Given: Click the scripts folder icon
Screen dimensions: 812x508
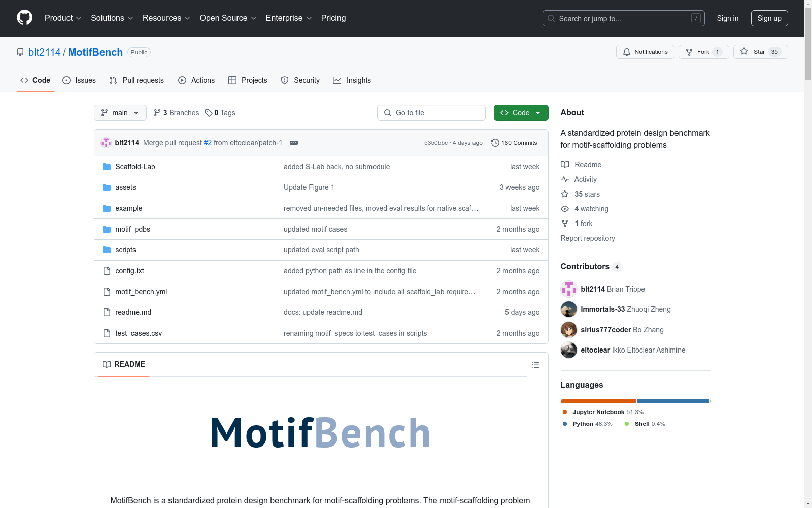Looking at the screenshot, I should [x=107, y=250].
